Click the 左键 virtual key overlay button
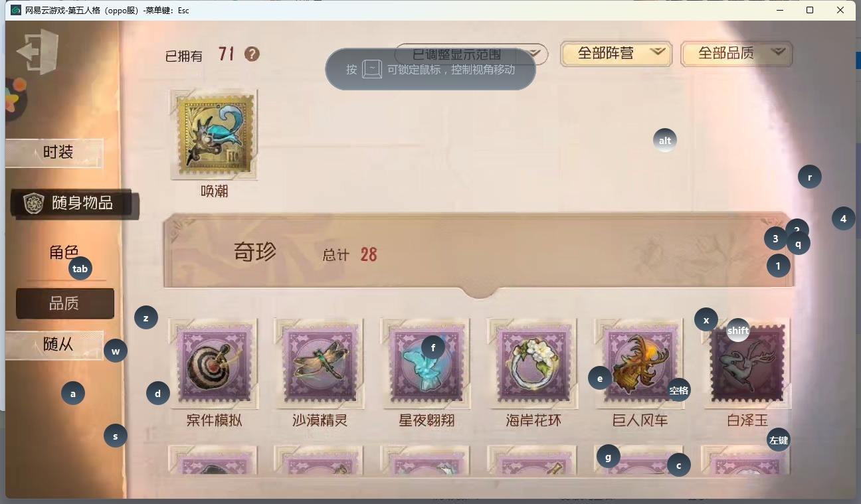 click(779, 440)
